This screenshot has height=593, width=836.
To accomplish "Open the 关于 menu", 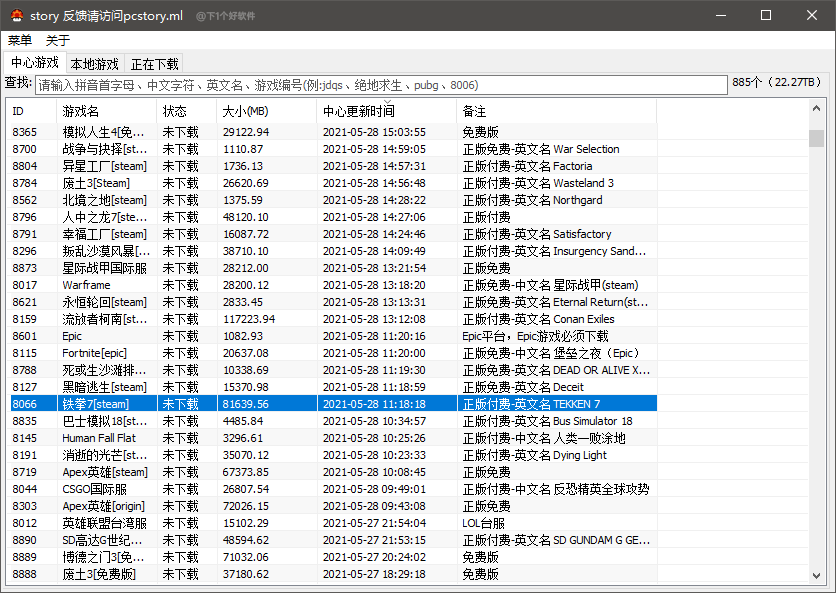I will coord(58,40).
